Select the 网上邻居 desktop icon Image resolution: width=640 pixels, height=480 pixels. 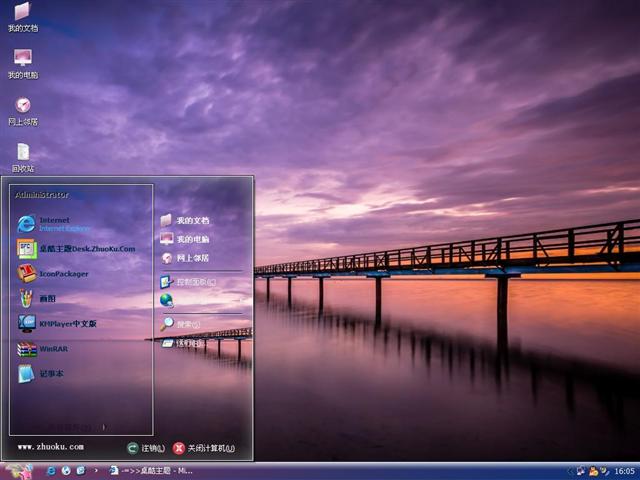(x=22, y=109)
